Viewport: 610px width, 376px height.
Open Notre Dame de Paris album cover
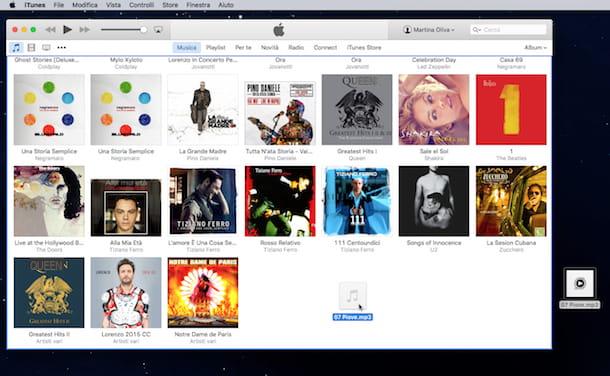(203, 292)
